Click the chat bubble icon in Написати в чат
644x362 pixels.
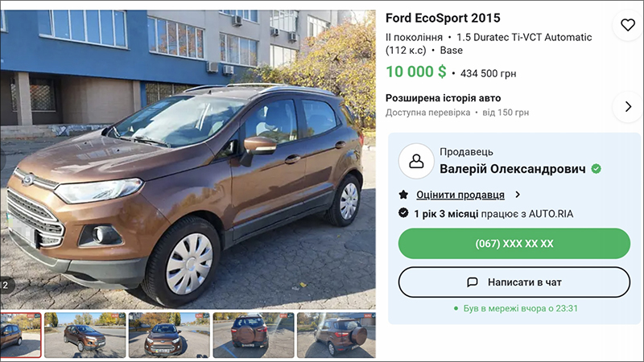point(473,282)
